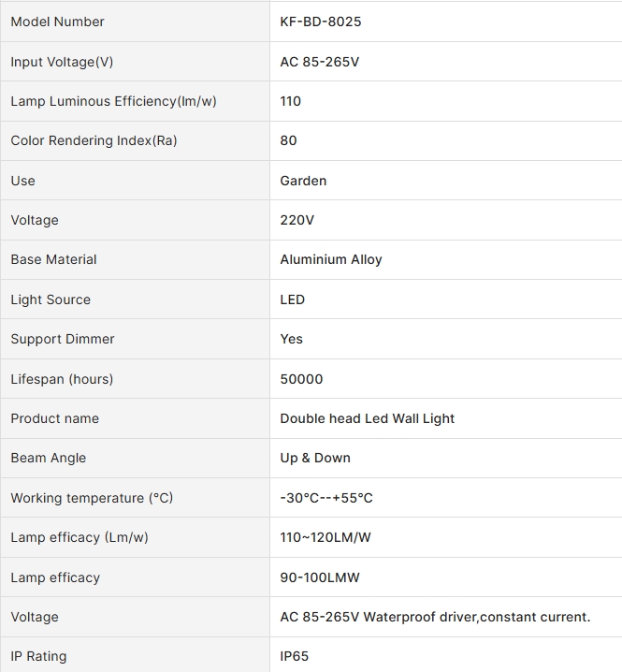Select the Product name label cell

click(135, 418)
